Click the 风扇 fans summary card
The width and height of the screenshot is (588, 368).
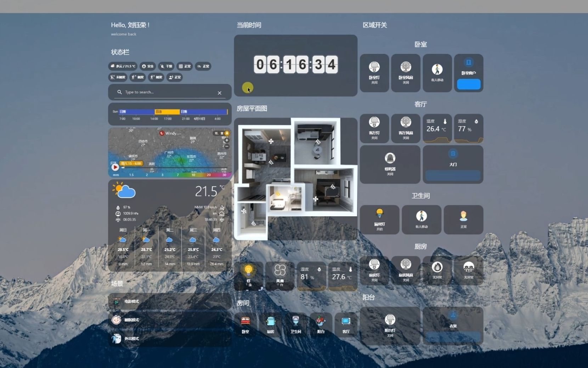pos(280,276)
